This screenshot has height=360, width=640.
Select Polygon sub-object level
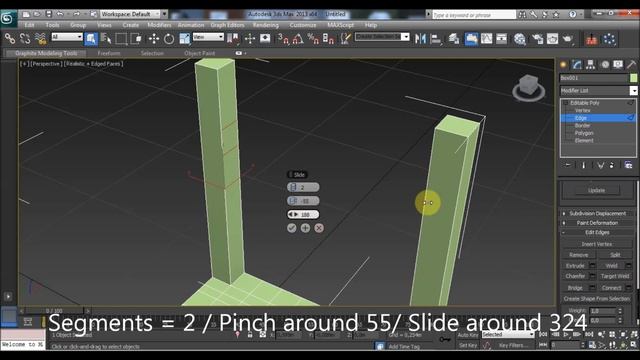[584, 133]
